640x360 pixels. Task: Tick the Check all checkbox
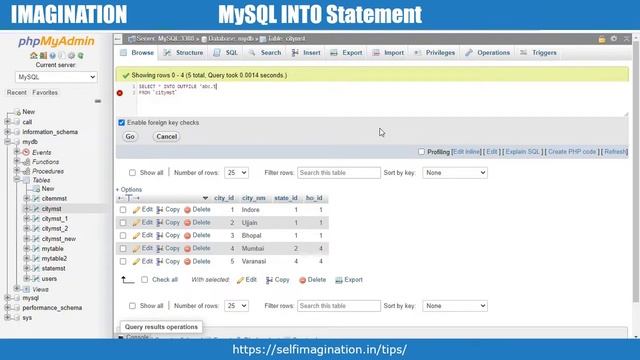pos(144,280)
